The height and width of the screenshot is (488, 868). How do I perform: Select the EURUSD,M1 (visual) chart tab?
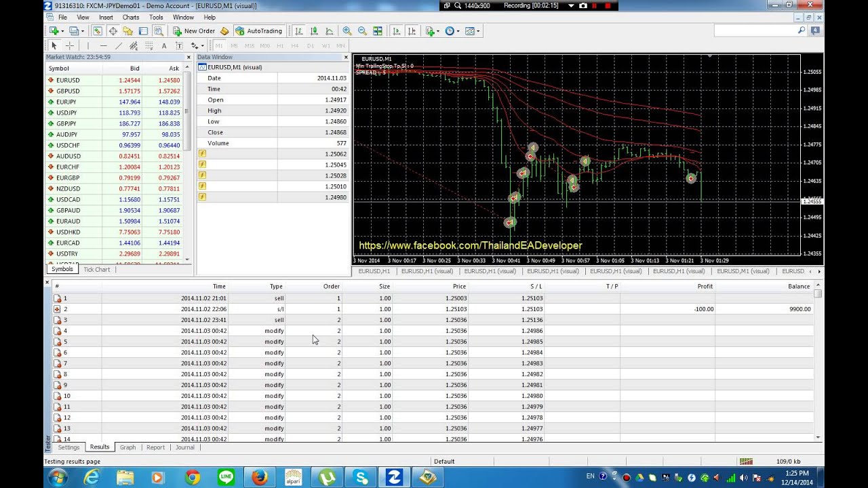743,271
